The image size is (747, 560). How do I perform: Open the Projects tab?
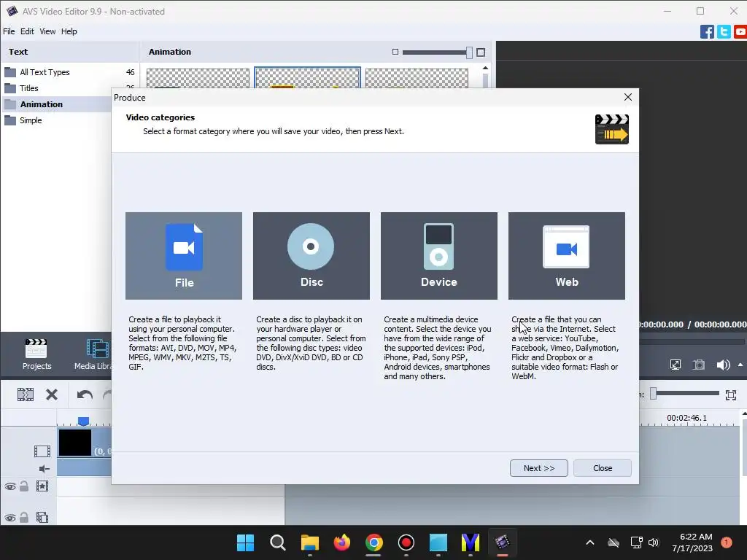coord(36,354)
